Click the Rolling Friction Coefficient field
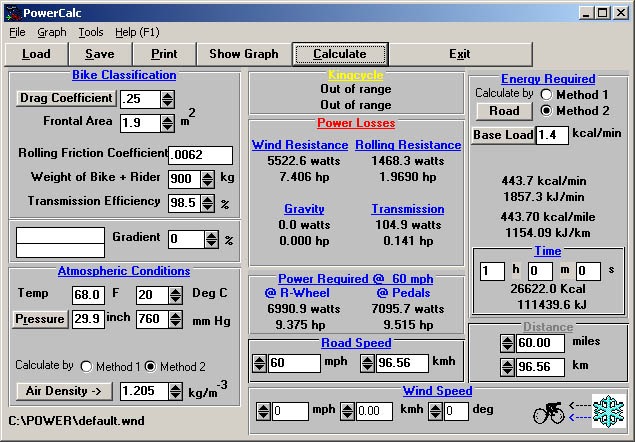635x442 pixels. click(201, 156)
